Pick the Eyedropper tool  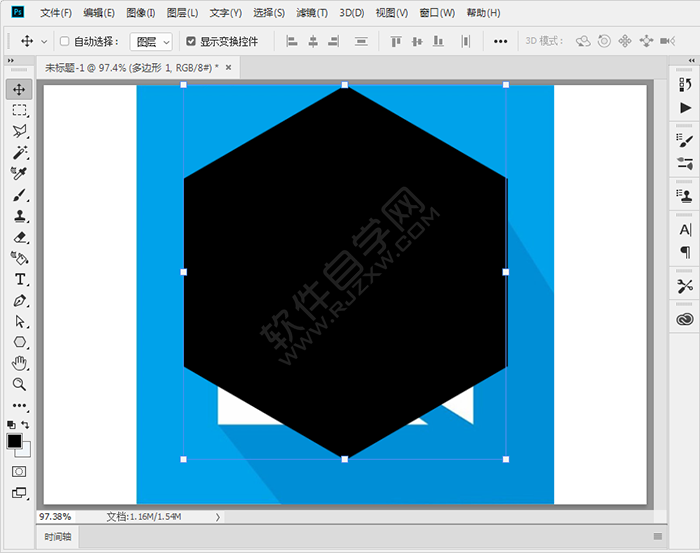coord(19,174)
